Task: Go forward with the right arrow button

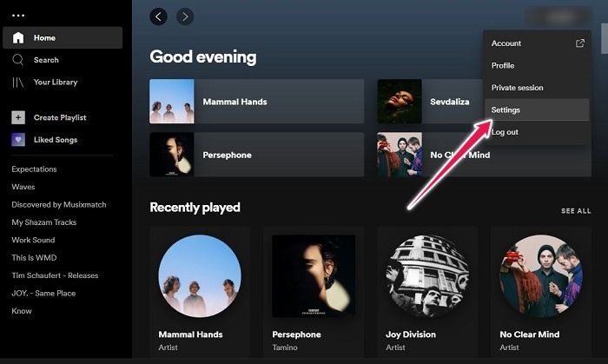Action: tap(185, 17)
